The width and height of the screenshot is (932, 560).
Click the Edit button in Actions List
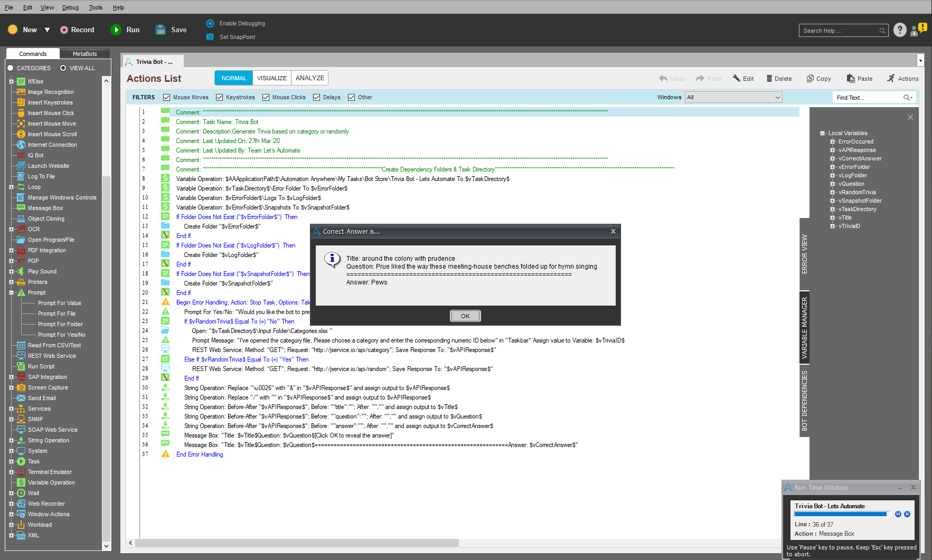(x=743, y=79)
